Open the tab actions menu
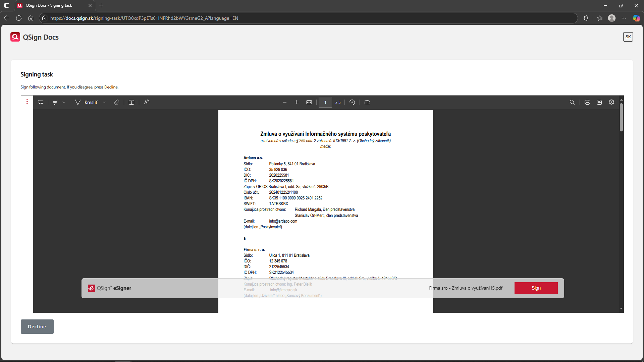The image size is (644, 362). click(x=7, y=5)
